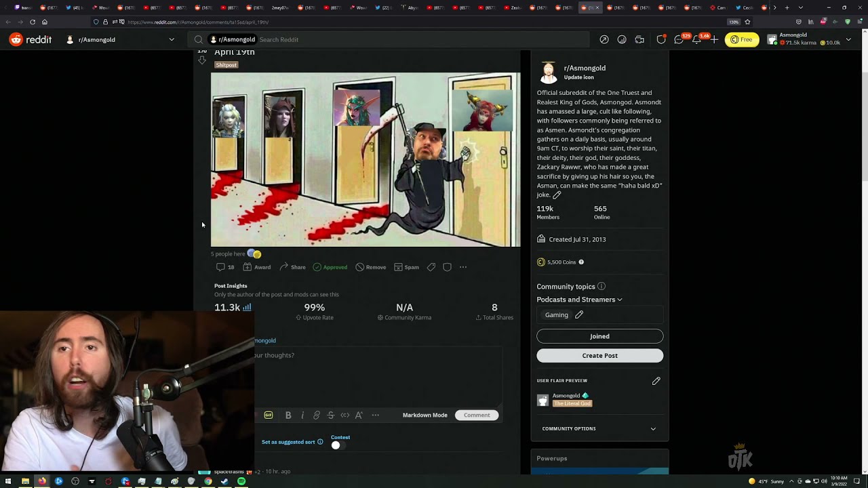Toggle strikethrough in comment editor
The image size is (868, 488).
[331, 415]
